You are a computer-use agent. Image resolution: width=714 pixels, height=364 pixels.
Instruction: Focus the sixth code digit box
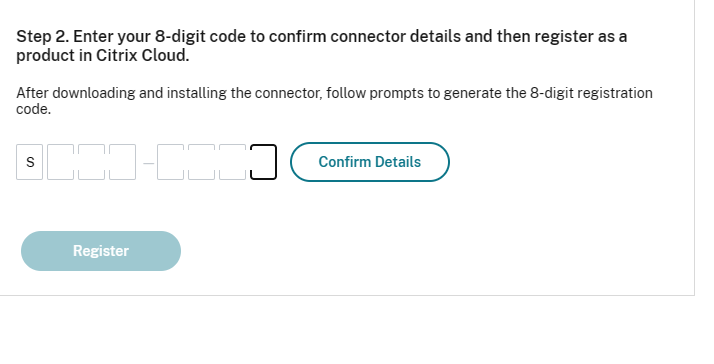(x=201, y=162)
